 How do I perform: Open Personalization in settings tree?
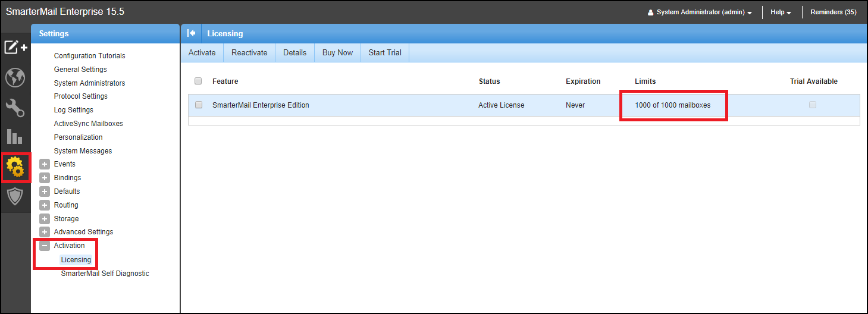pos(79,137)
